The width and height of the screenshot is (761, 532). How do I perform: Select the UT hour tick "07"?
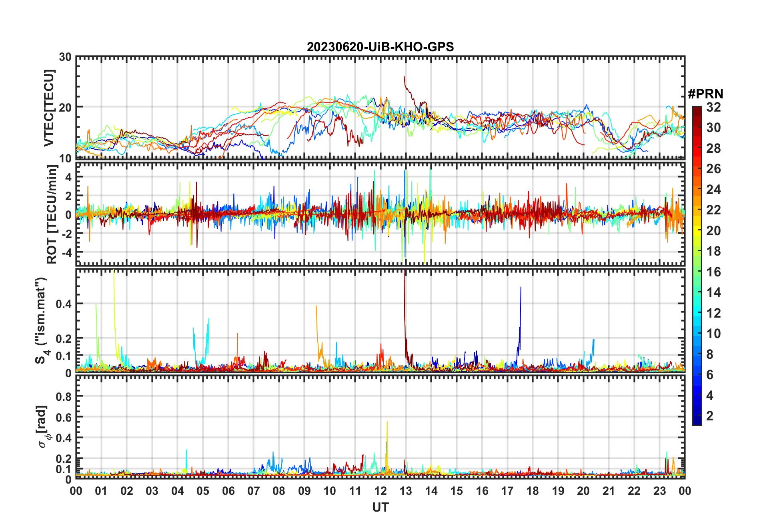(254, 491)
